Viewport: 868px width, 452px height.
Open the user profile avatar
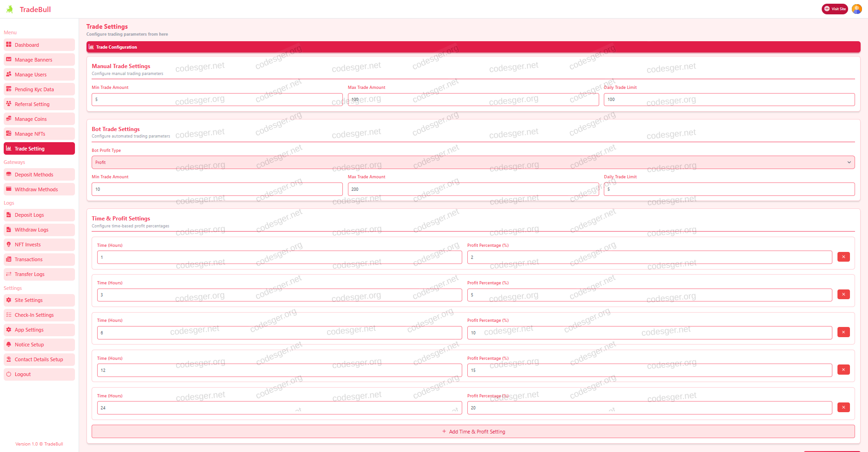tap(856, 9)
